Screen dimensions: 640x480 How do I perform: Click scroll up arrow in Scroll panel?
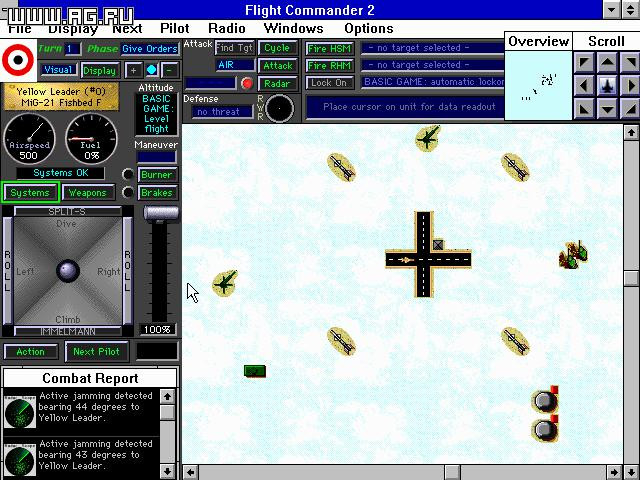(607, 63)
